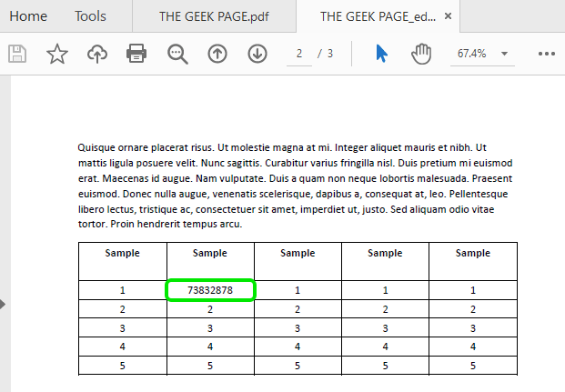Go to previous page with up arrow
Viewport: 565px width, 392px height.
pyautogui.click(x=217, y=54)
